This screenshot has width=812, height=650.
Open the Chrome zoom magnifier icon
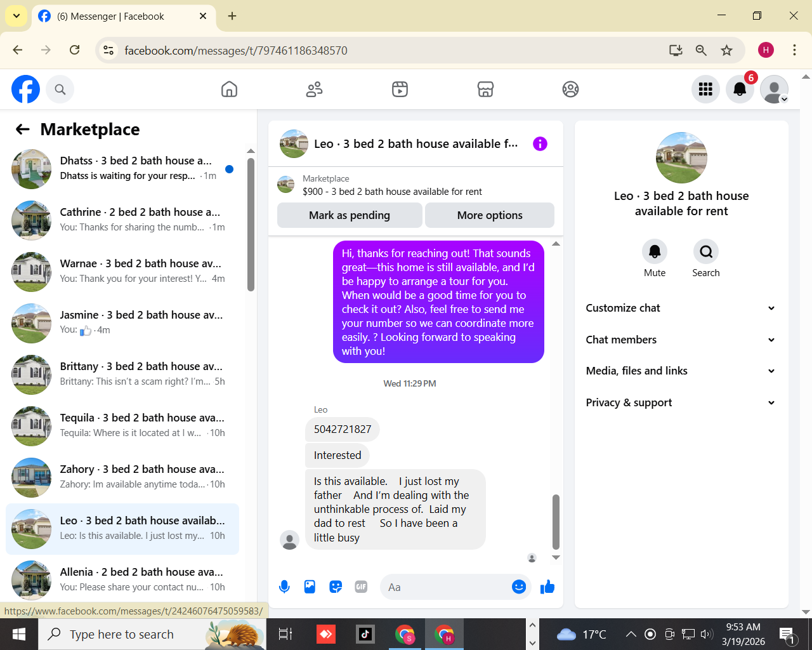(x=701, y=50)
